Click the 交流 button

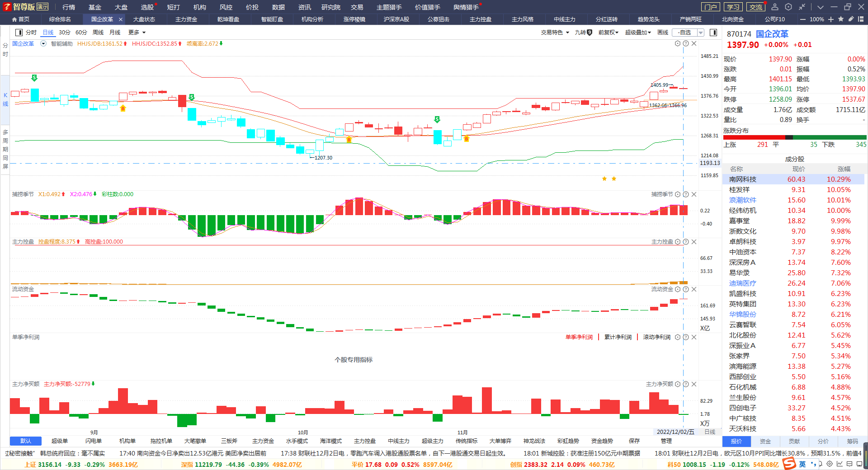[755, 7]
